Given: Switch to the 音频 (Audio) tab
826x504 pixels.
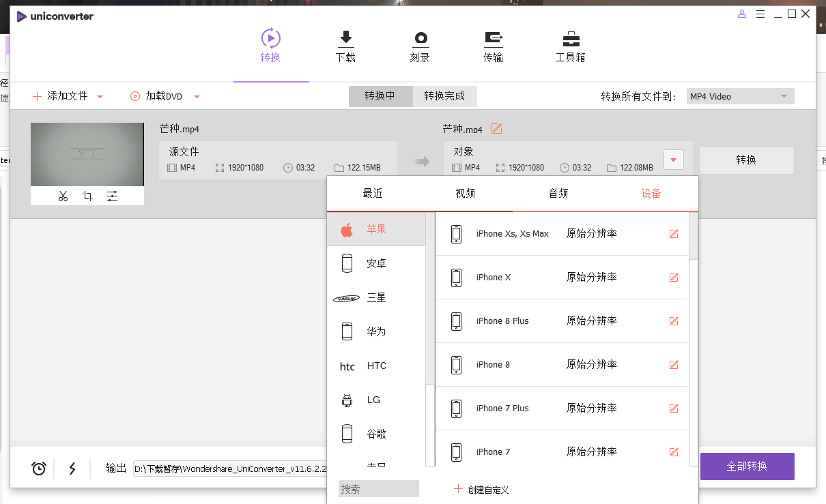Looking at the screenshot, I should [558, 194].
